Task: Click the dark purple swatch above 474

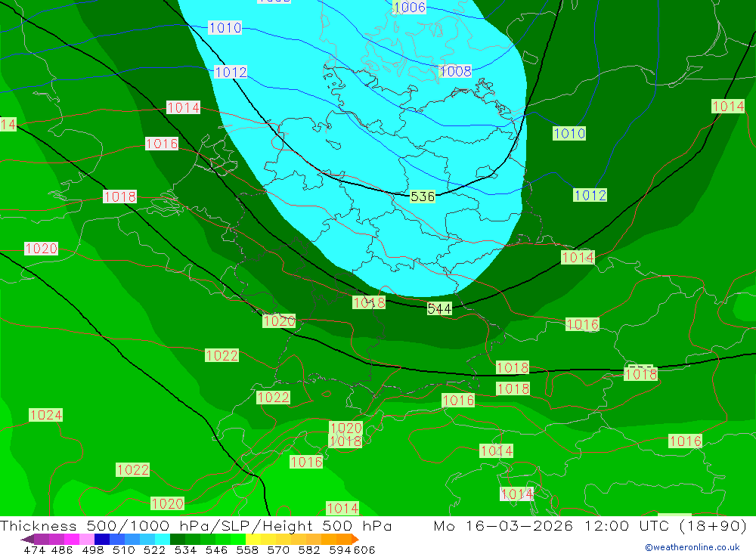Action: tap(42, 539)
